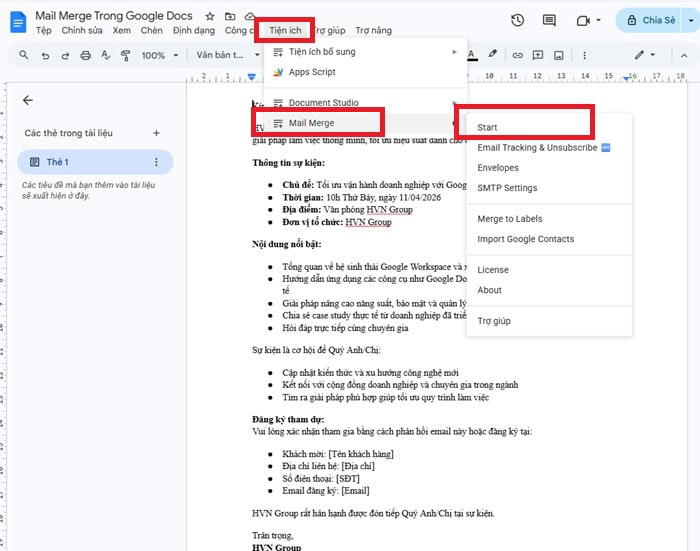Open the Trợ giúp menu in menu bar
700x551 pixels.
coord(329,30)
